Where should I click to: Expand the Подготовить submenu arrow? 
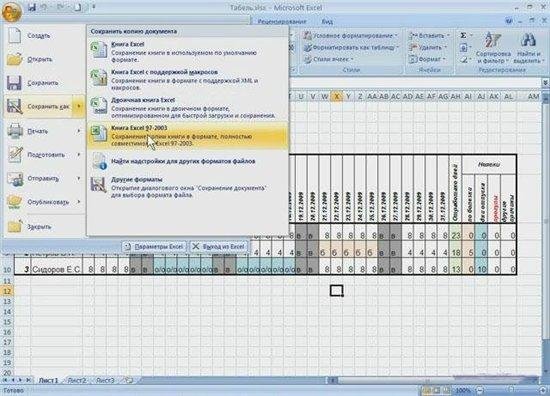click(x=79, y=154)
